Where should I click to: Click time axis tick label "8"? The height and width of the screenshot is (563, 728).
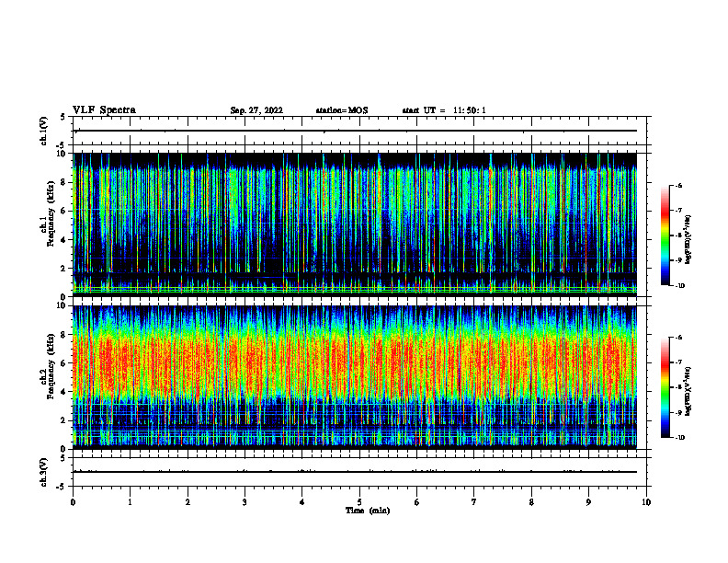[531, 502]
